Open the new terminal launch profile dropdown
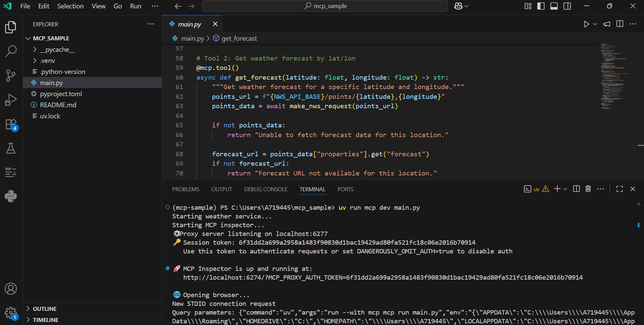The height and width of the screenshot is (325, 644). [565, 189]
